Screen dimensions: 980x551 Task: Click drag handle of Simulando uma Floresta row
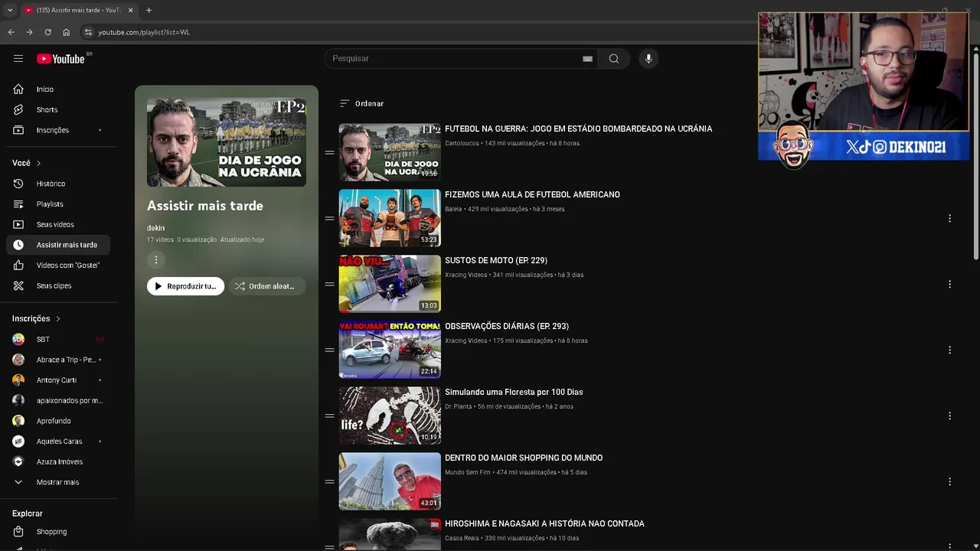329,416
